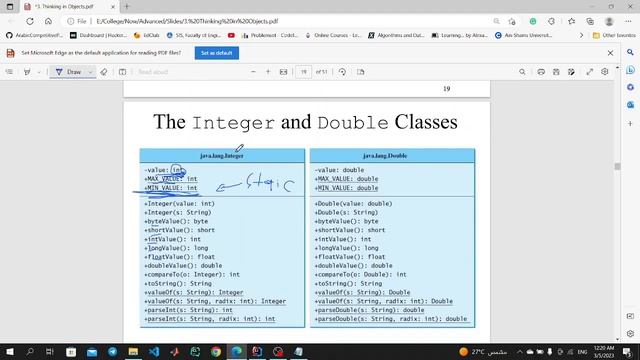Open the Other favorites folder
This screenshot has width=640, height=360.
coord(614,36)
